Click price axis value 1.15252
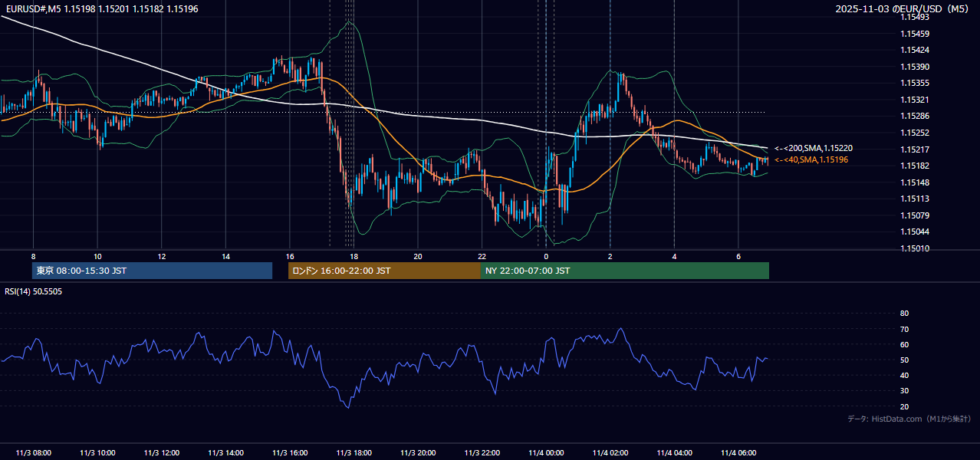Viewport: 980px width, 460px height. click(x=914, y=133)
